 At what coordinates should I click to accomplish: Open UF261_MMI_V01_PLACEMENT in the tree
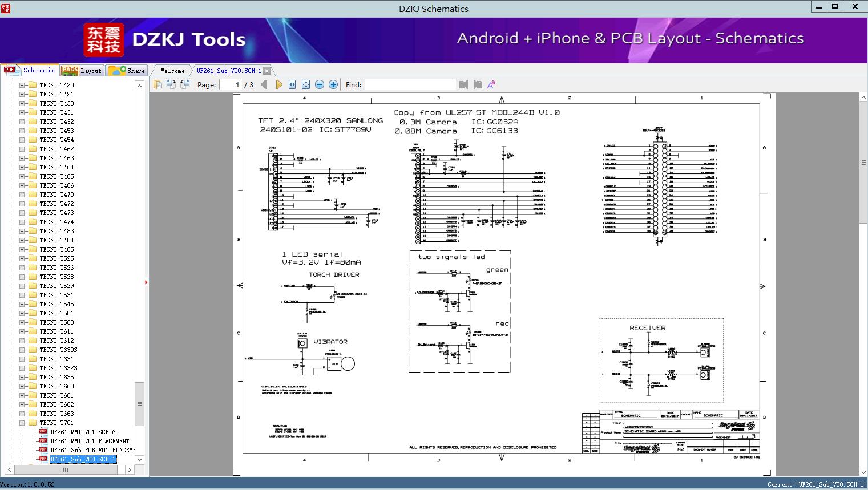click(90, 441)
